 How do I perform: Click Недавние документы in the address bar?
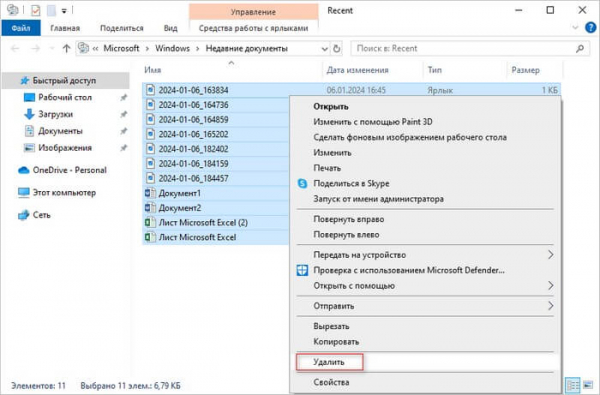[246, 49]
